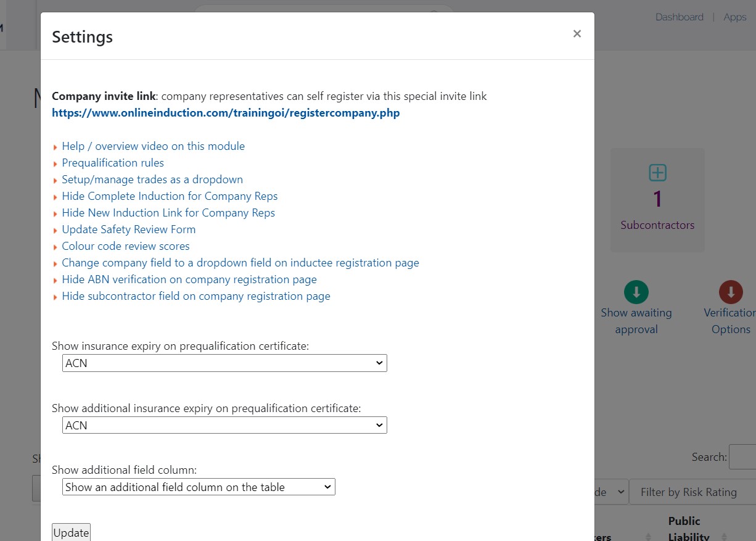Open Dashboard in the top navigation
The width and height of the screenshot is (756, 541).
point(680,17)
